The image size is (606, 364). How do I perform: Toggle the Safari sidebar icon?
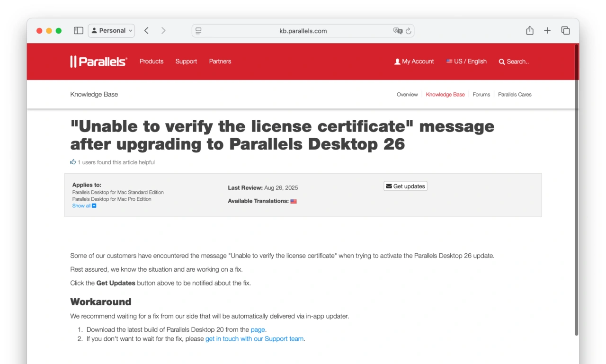click(78, 30)
